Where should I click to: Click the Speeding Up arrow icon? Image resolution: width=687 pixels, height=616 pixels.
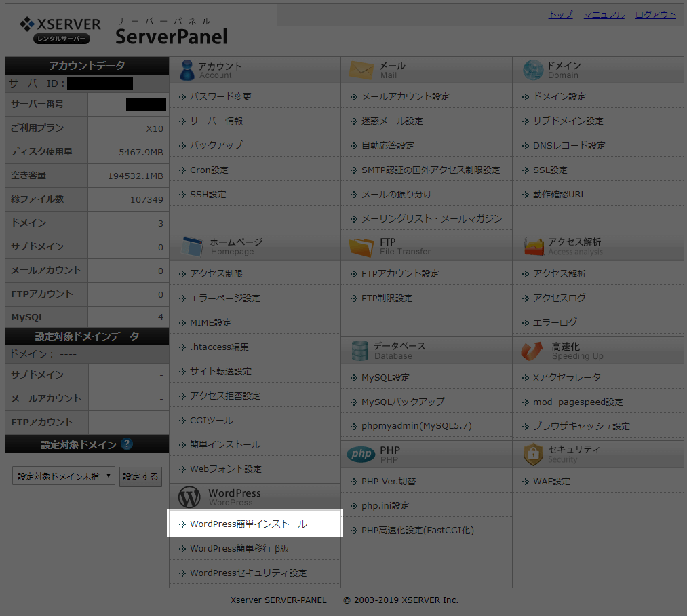click(x=532, y=351)
